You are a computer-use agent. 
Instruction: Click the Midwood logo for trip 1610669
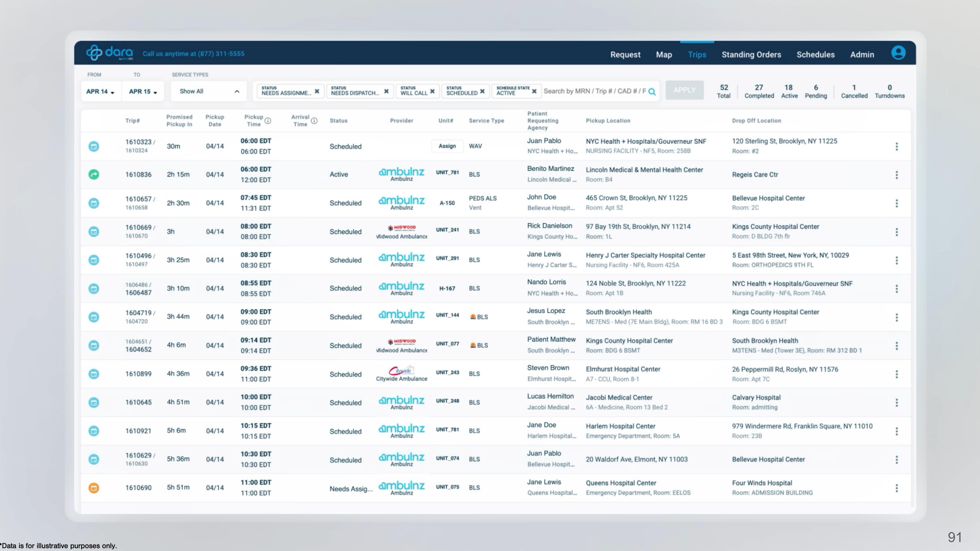(x=402, y=228)
